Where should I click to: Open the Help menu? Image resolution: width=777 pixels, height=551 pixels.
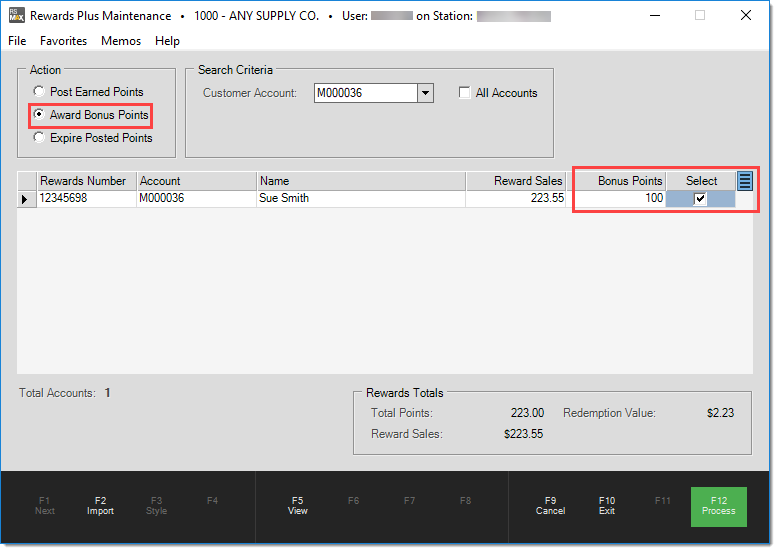click(x=167, y=41)
